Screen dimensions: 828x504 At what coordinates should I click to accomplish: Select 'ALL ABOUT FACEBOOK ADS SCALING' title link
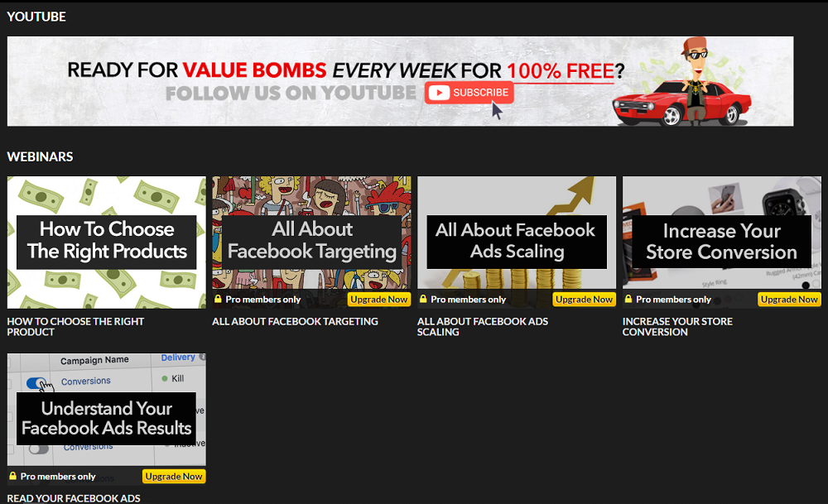(483, 326)
